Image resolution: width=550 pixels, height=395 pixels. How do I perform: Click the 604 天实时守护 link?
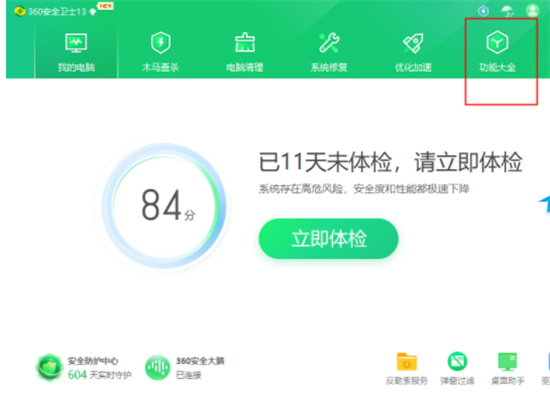pos(100,375)
